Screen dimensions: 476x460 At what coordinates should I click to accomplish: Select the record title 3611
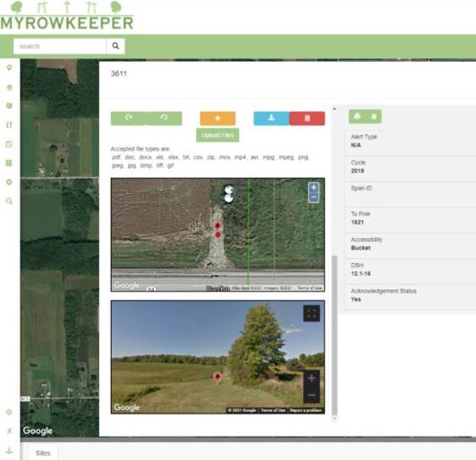tap(119, 73)
